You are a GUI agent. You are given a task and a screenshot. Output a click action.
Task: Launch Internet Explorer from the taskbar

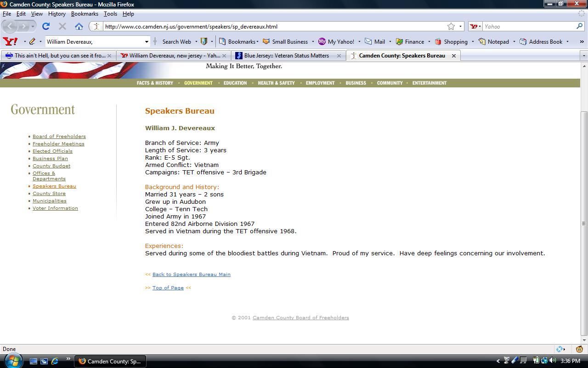(55, 361)
